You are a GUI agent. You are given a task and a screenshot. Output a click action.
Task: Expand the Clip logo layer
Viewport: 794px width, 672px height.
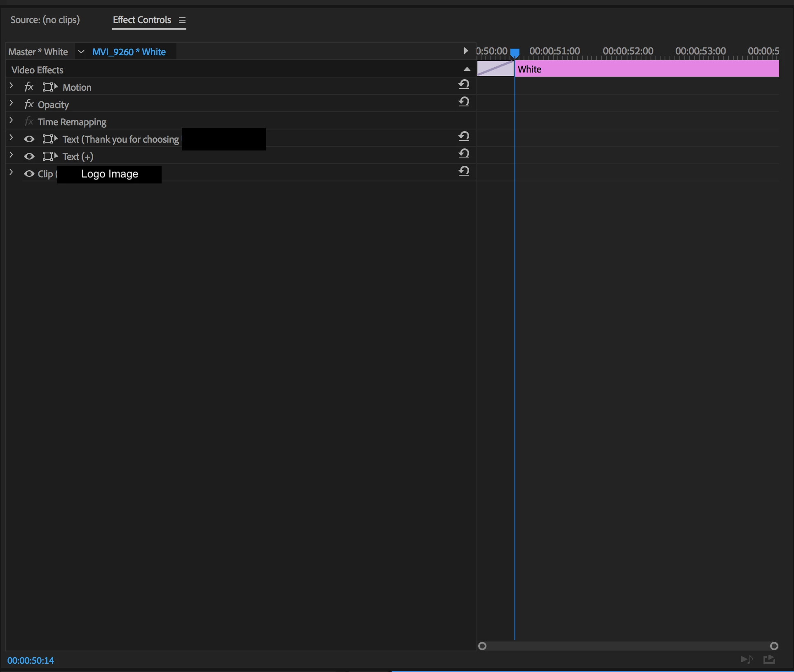[x=11, y=172]
